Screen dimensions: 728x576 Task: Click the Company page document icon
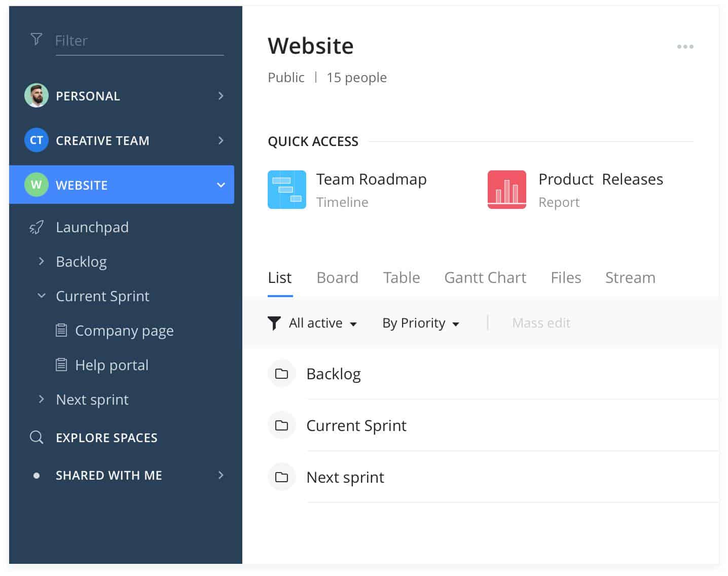pos(61,330)
